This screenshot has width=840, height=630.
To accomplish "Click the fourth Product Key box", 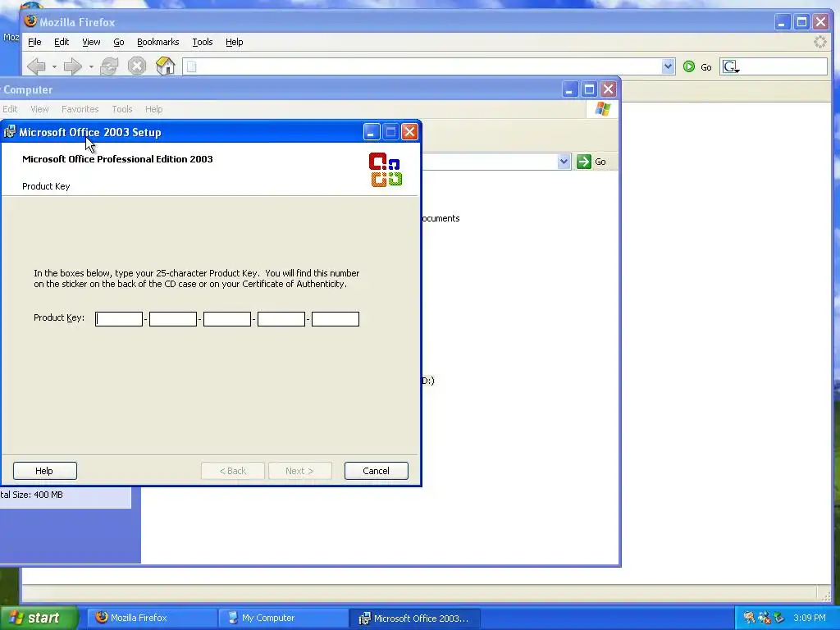I will point(281,319).
